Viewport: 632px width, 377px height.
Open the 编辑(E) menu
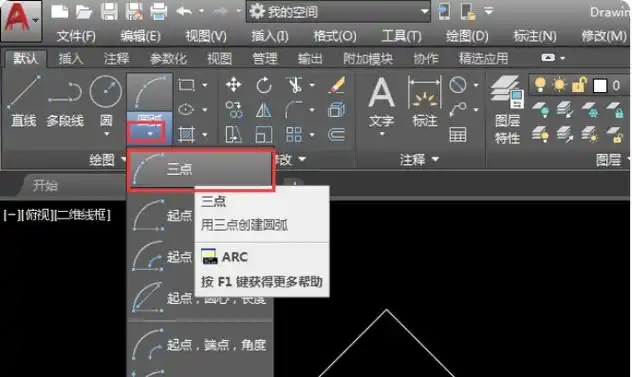pos(140,37)
